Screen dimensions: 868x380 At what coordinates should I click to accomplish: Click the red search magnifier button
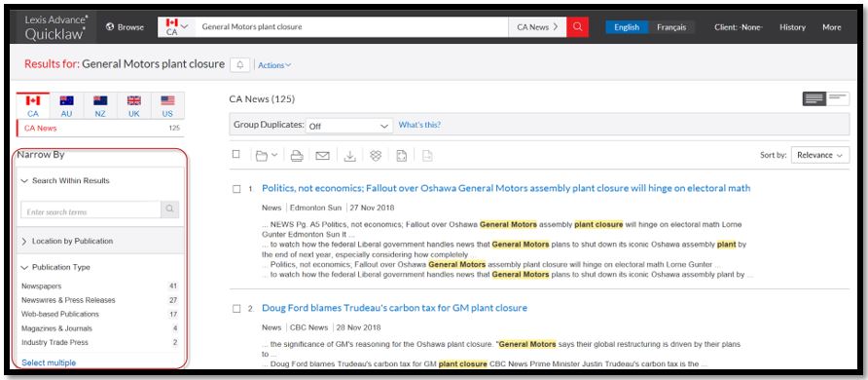pos(577,26)
